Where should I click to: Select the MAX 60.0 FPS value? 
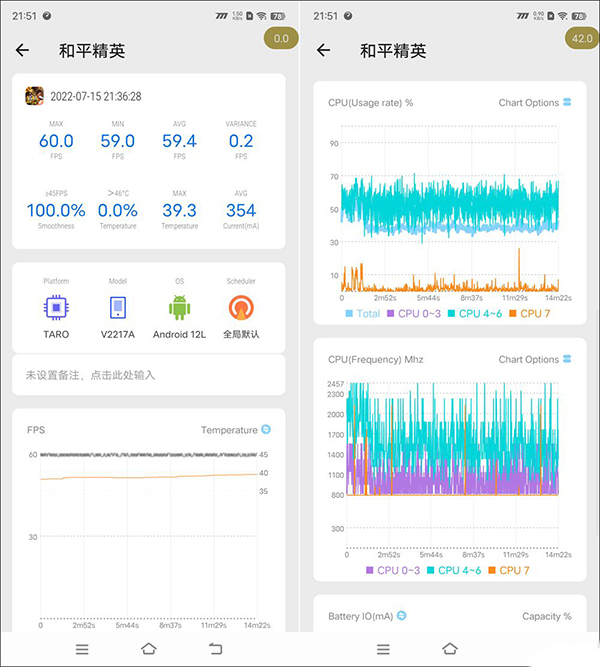[x=56, y=141]
